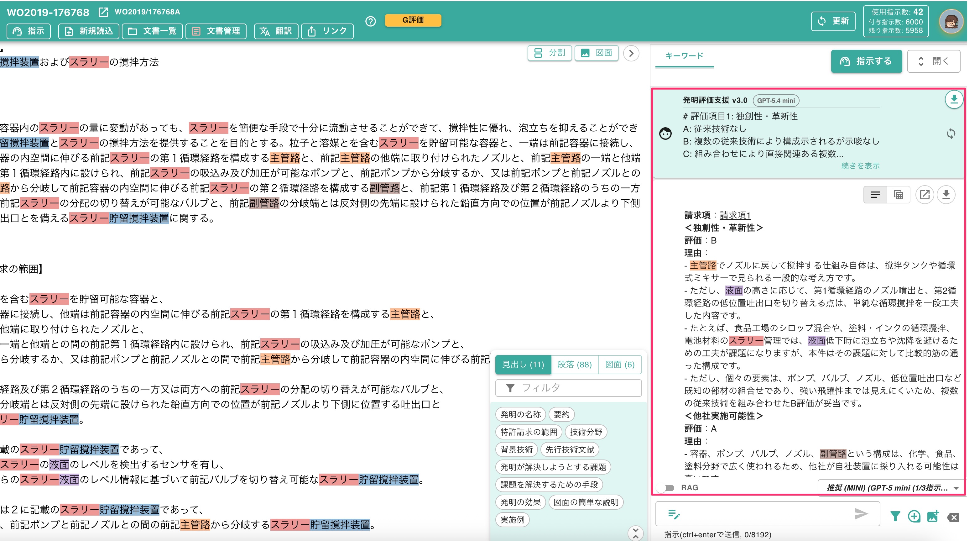Select the 段落 (88) tab
This screenshot has height=541, width=980.
point(575,365)
